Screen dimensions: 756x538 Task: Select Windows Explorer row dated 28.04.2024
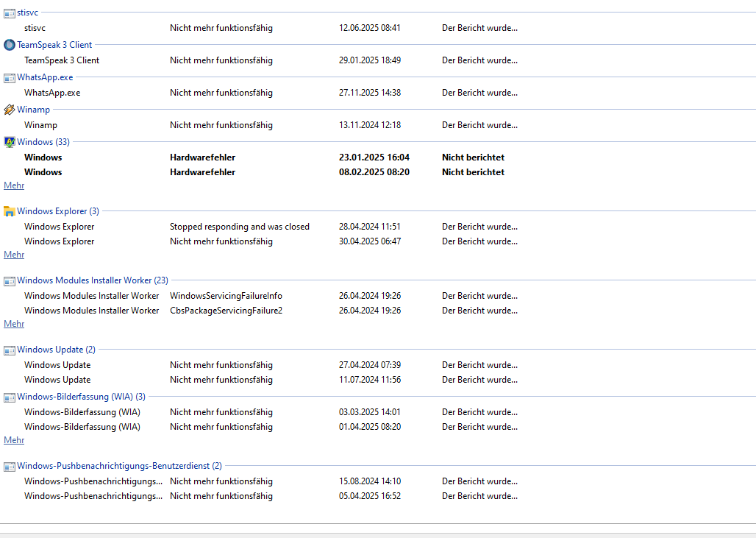[271, 227]
